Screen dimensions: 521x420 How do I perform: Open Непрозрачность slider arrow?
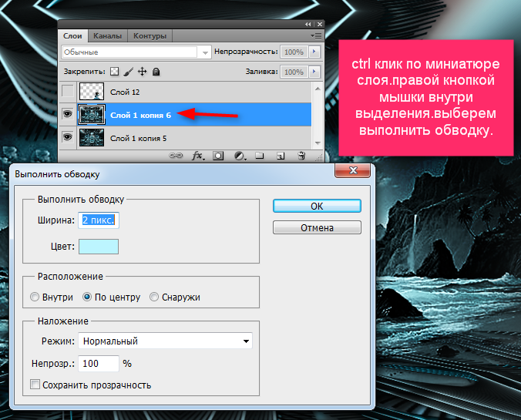(x=314, y=52)
